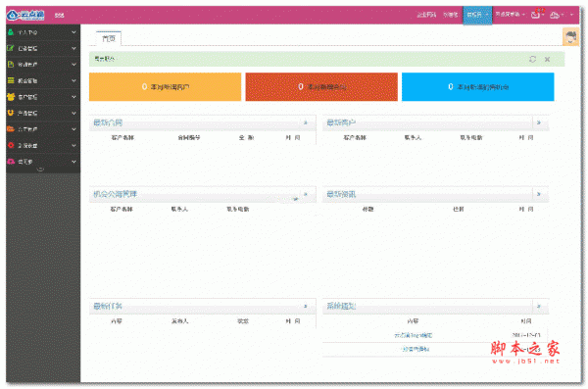This screenshot has width=588, height=389.
Task: Expand chevron of yellow list sidebar item
Action: pos(73,80)
